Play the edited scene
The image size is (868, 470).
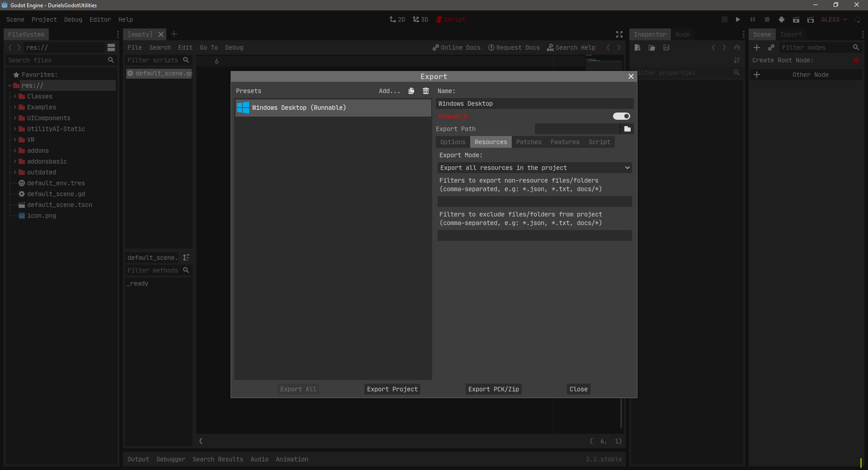[796, 19]
